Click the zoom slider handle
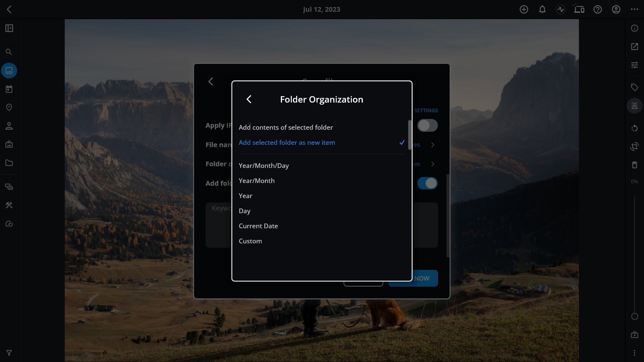The height and width of the screenshot is (362, 644). click(x=635, y=316)
